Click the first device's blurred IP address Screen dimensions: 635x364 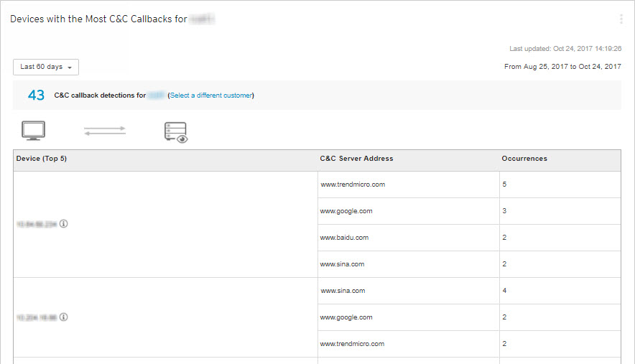point(36,224)
